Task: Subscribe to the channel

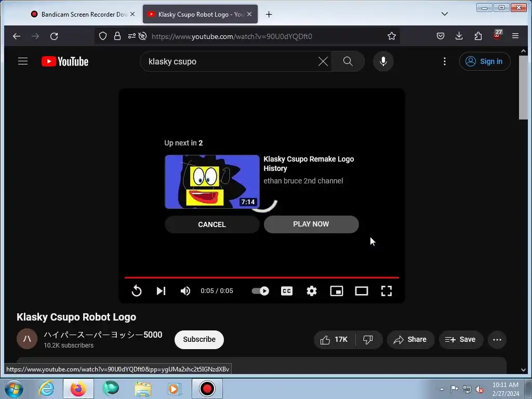Action: (x=199, y=340)
